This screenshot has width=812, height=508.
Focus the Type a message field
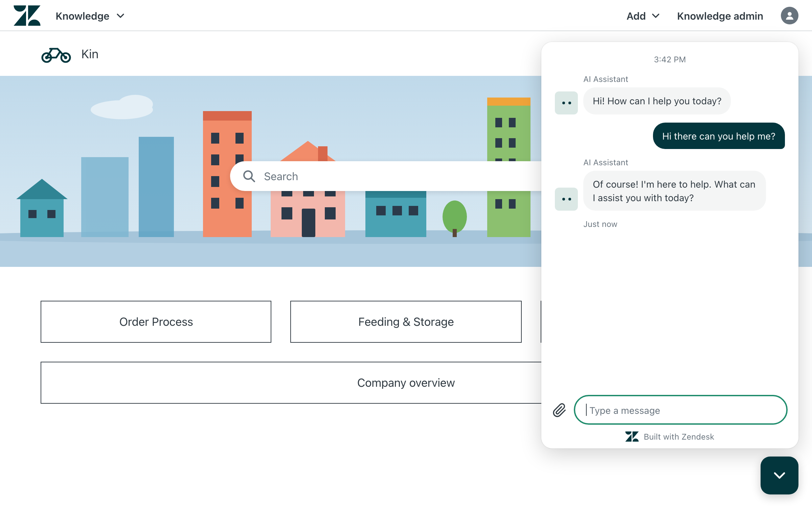point(680,410)
